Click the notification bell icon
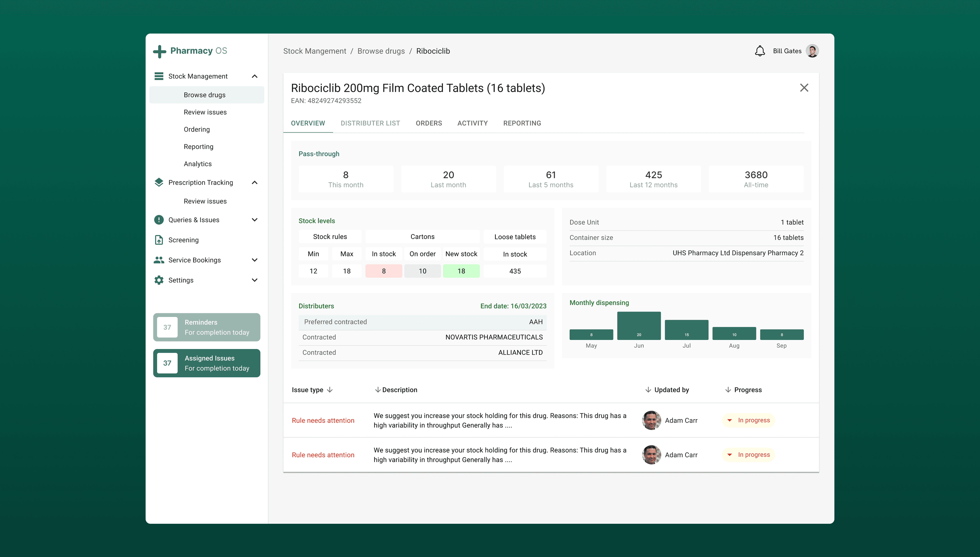 pyautogui.click(x=760, y=51)
